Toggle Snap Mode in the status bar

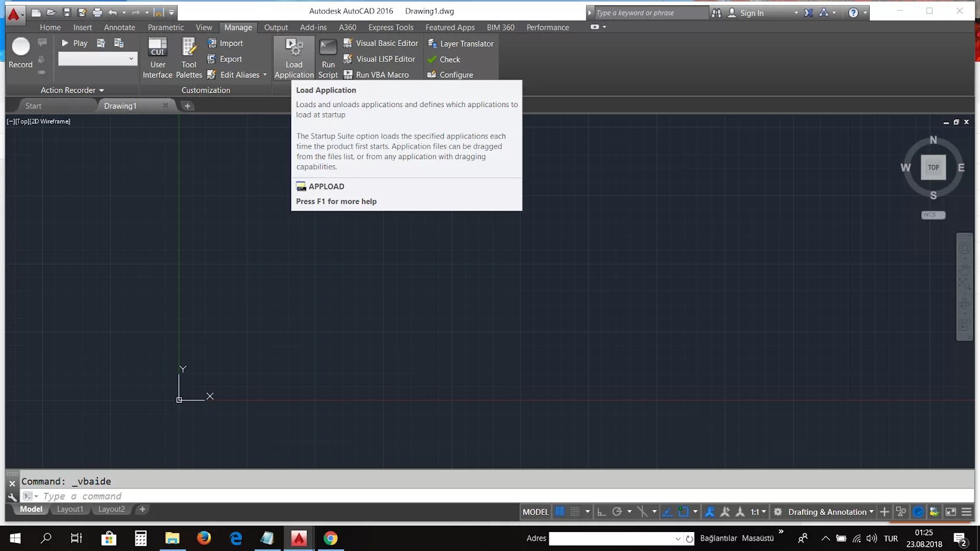click(575, 512)
